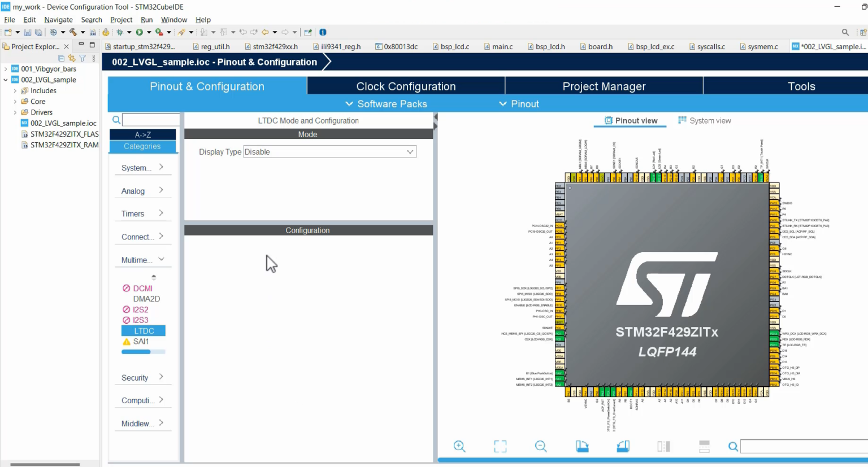Rotate the chip view clockwise

pyautogui.click(x=582, y=446)
